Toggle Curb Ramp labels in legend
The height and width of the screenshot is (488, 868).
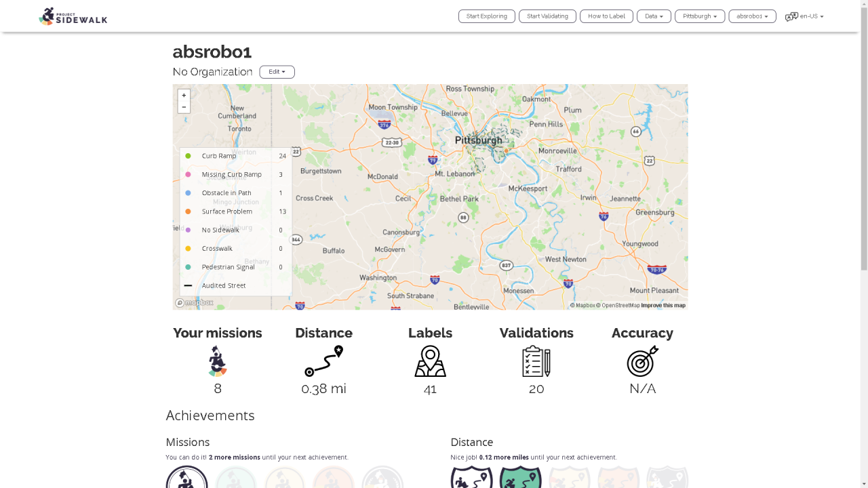tap(235, 156)
